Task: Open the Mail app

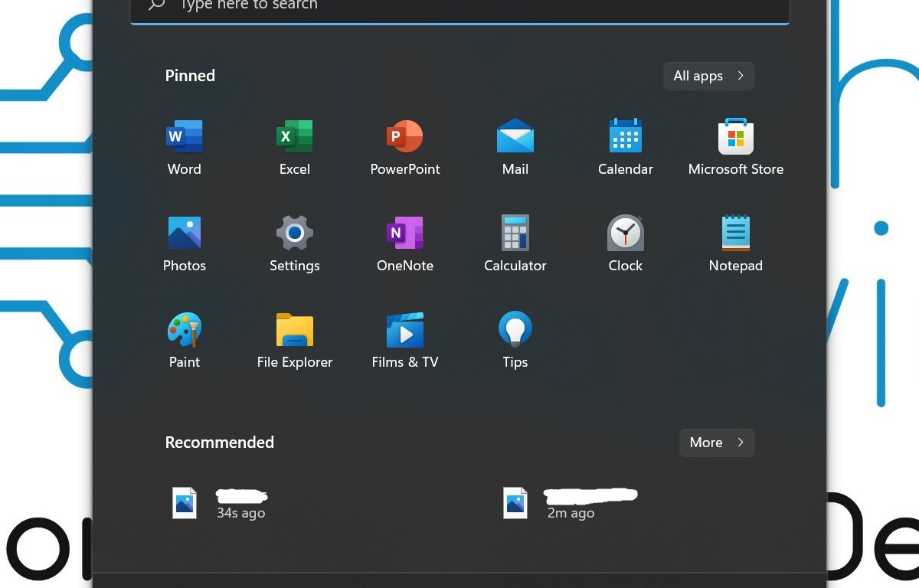Action: click(515, 146)
